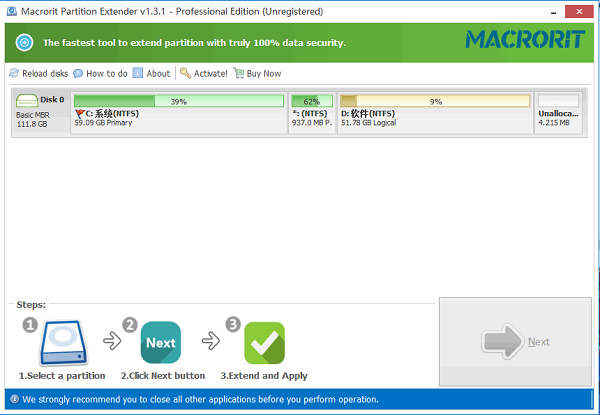Click the green checkmark Extend and Apply icon
The height and width of the screenshot is (415, 600).
pos(264,343)
